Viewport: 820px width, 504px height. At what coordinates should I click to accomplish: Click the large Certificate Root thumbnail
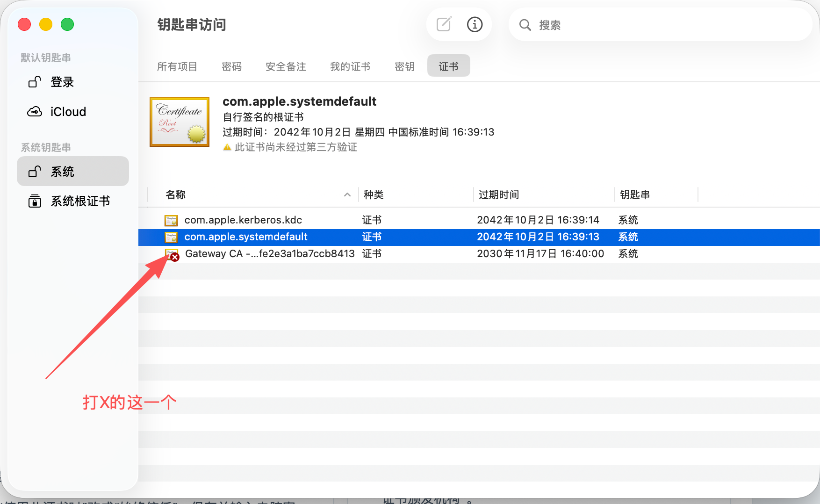pyautogui.click(x=180, y=122)
